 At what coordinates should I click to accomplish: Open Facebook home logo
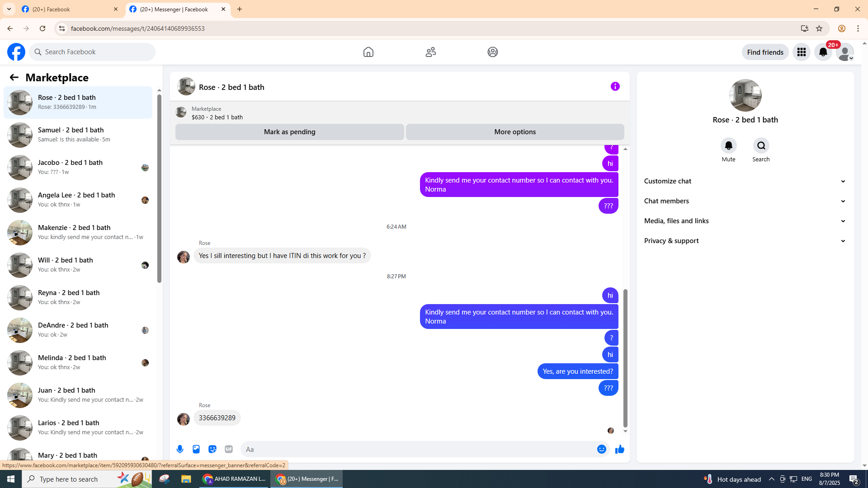[x=16, y=52]
